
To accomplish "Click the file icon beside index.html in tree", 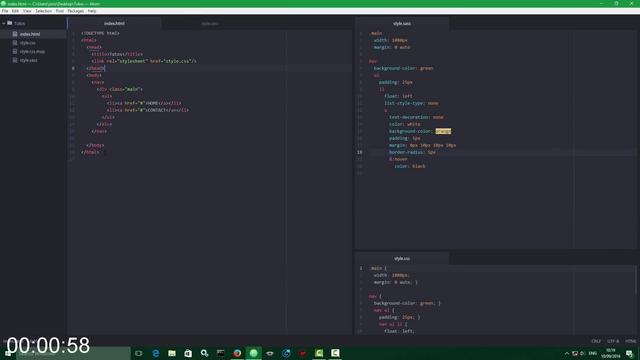I will pos(15,34).
